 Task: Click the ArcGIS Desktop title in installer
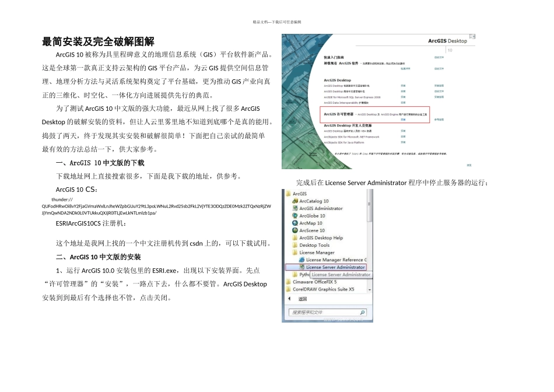pos(447,41)
